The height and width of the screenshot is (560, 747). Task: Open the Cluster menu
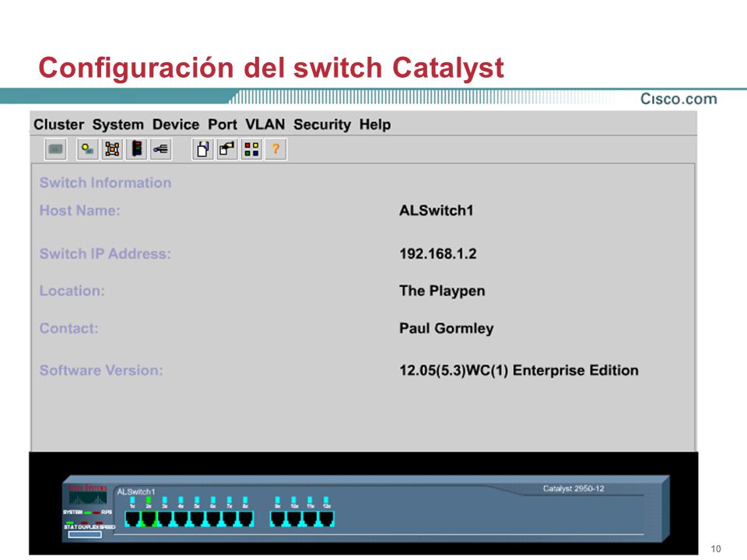58,124
